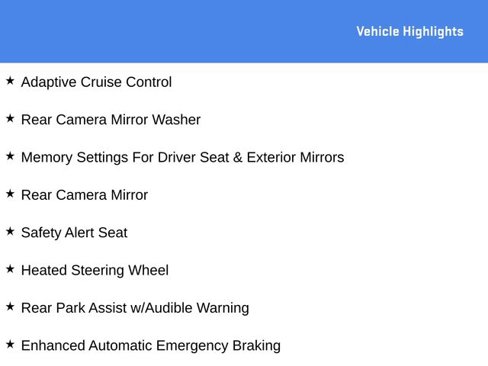Click the Vehicle Highlights heading

click(x=410, y=32)
